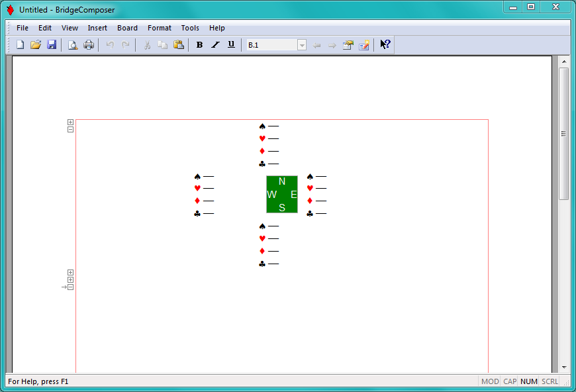
Task: Click the Print icon
Action: (89, 45)
